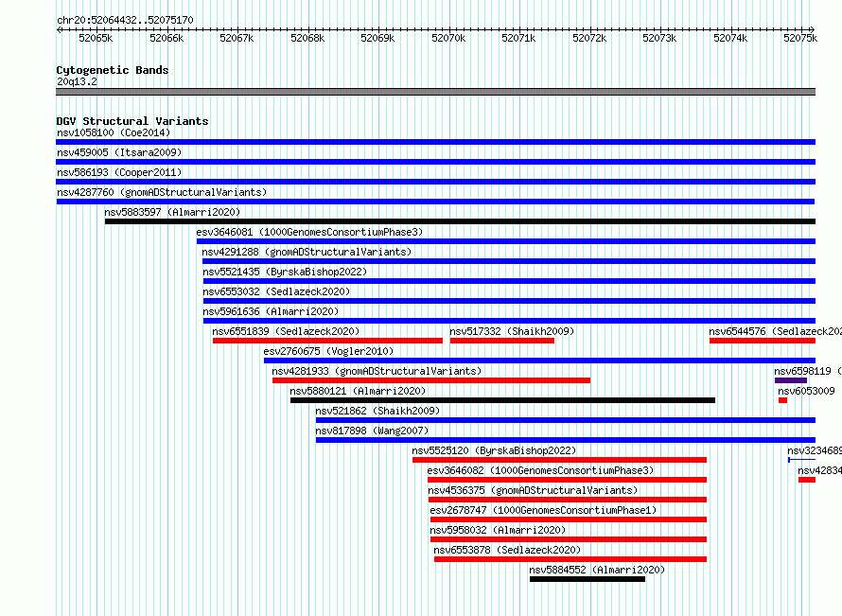Select the 20q13.2 cytogenetic band bar
The height and width of the screenshot is (616, 842).
click(x=435, y=92)
